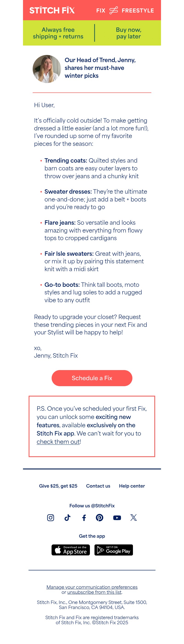184x644 pixels.
Task: Visit Stitch Fix on X
Action: 133,518
